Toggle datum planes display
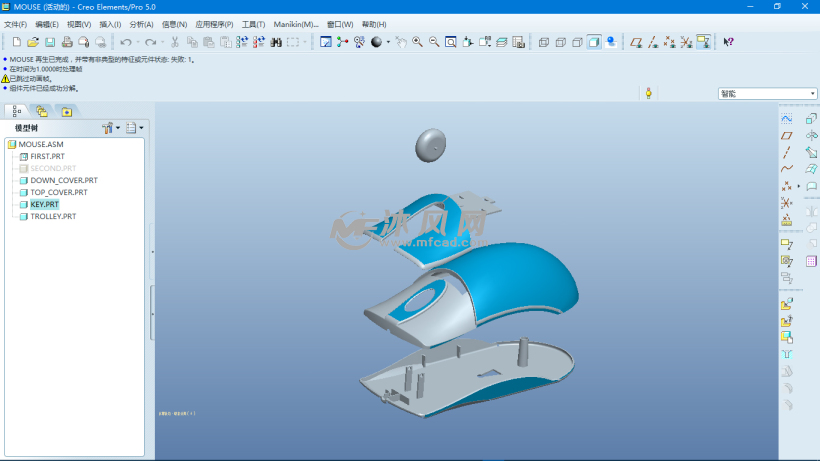 636,42
